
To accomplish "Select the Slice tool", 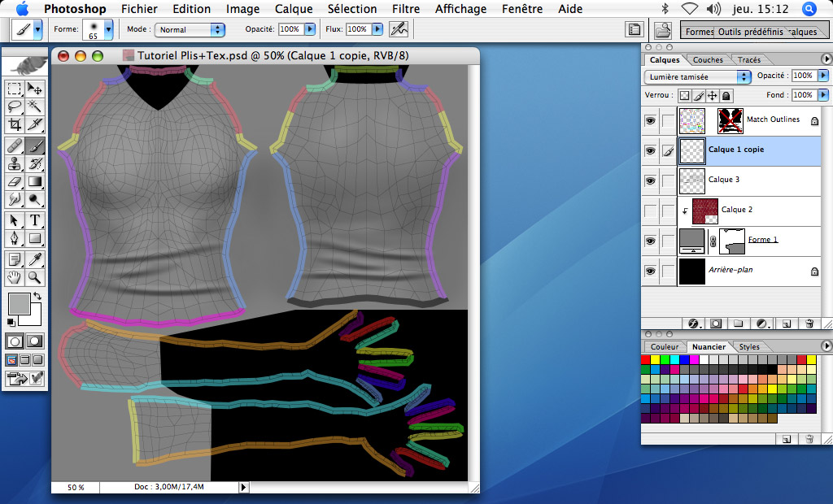I will click(34, 124).
